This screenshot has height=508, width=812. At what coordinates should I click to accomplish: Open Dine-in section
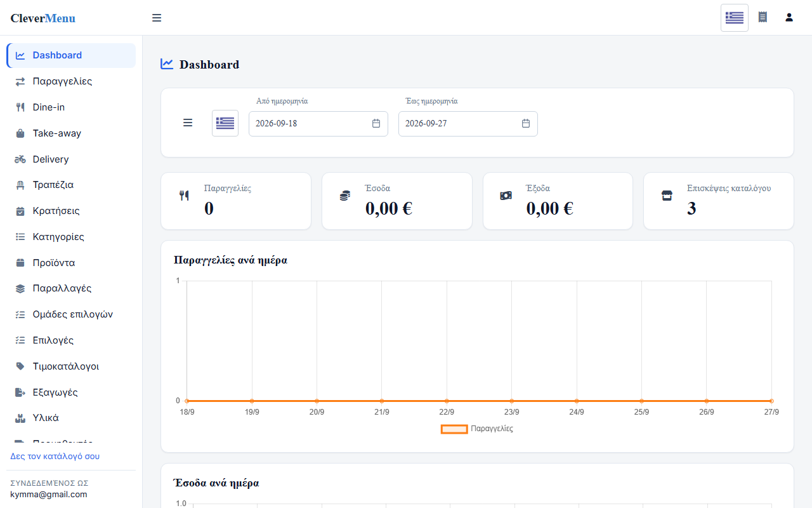coord(71,107)
